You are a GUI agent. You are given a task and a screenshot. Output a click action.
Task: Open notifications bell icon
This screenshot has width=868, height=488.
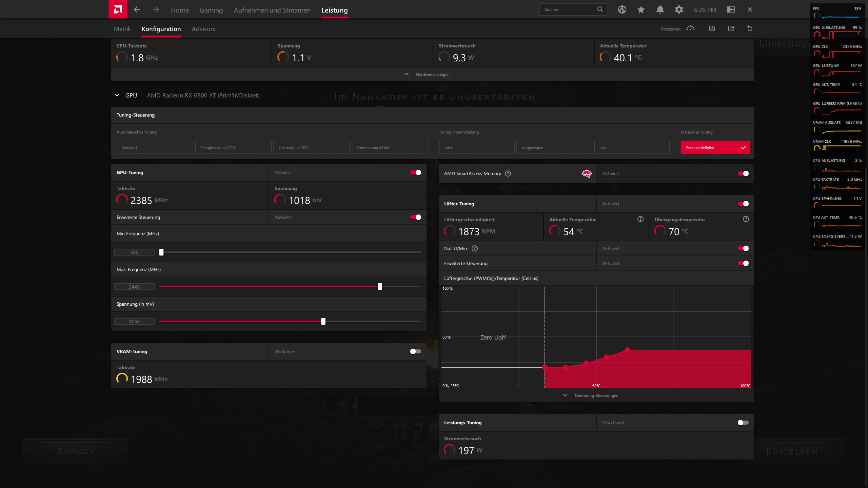660,9
